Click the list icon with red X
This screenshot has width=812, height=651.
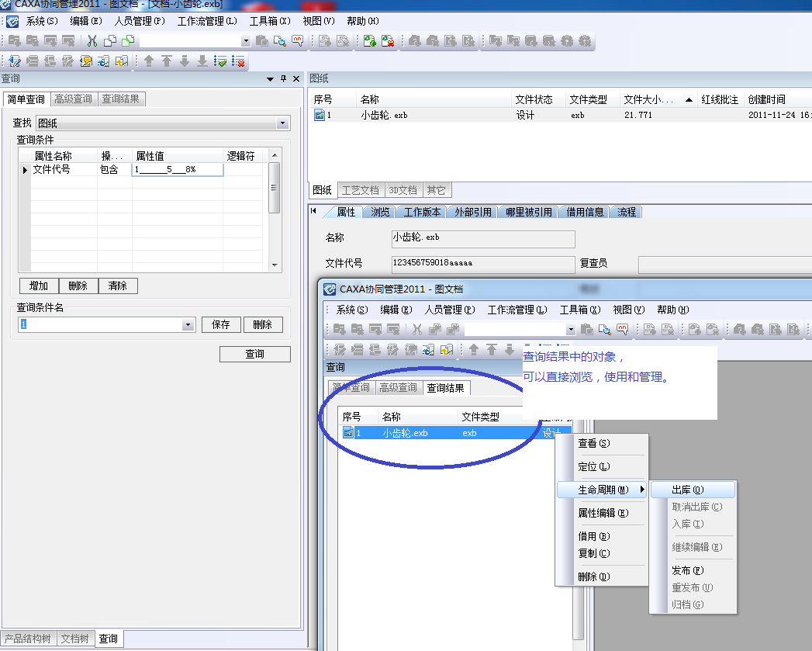(238, 61)
